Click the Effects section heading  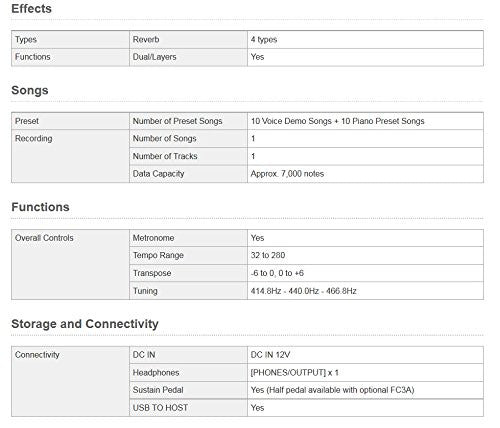[x=31, y=9]
